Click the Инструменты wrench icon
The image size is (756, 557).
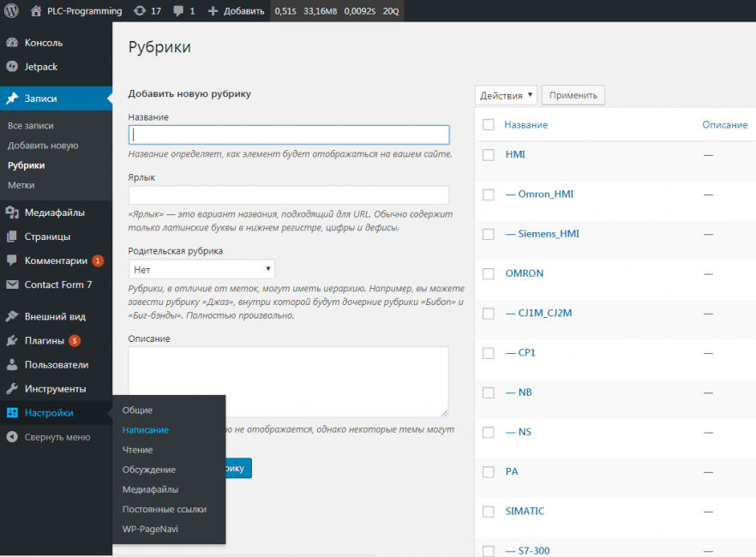(12, 388)
